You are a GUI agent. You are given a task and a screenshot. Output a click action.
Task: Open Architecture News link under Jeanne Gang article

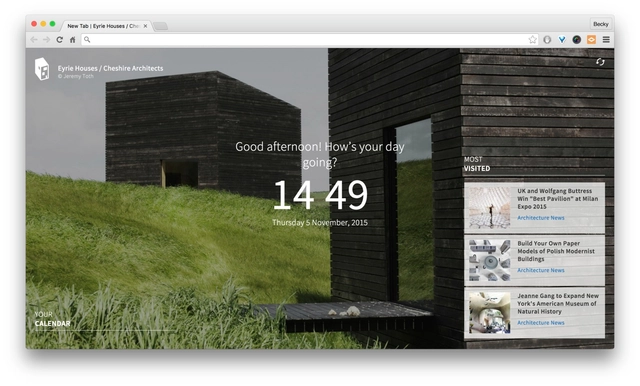click(x=541, y=323)
